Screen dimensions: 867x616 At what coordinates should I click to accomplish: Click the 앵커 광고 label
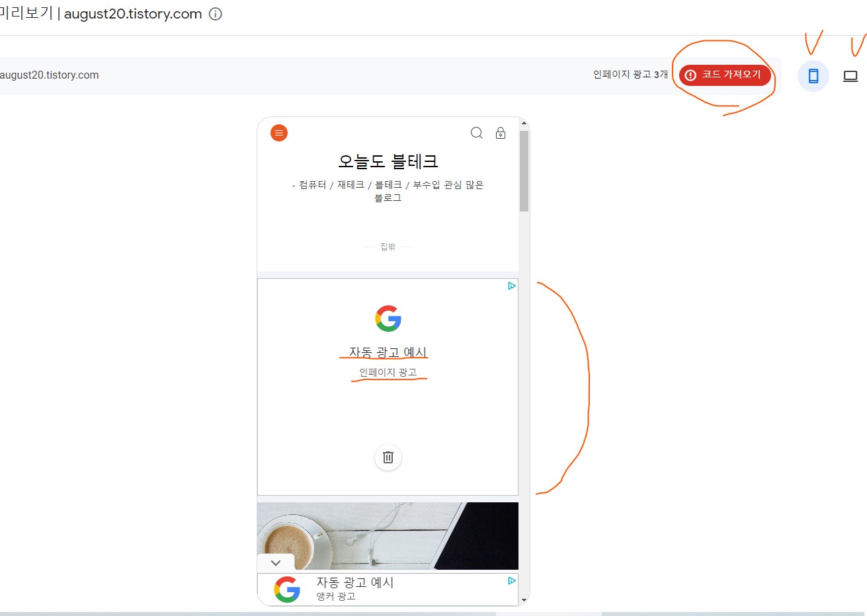(336, 596)
